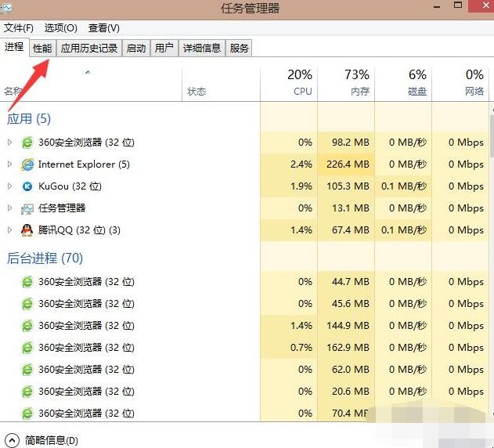Image resolution: width=494 pixels, height=448 pixels.
Task: Click the 任务管理器 process icon
Action: (x=27, y=208)
